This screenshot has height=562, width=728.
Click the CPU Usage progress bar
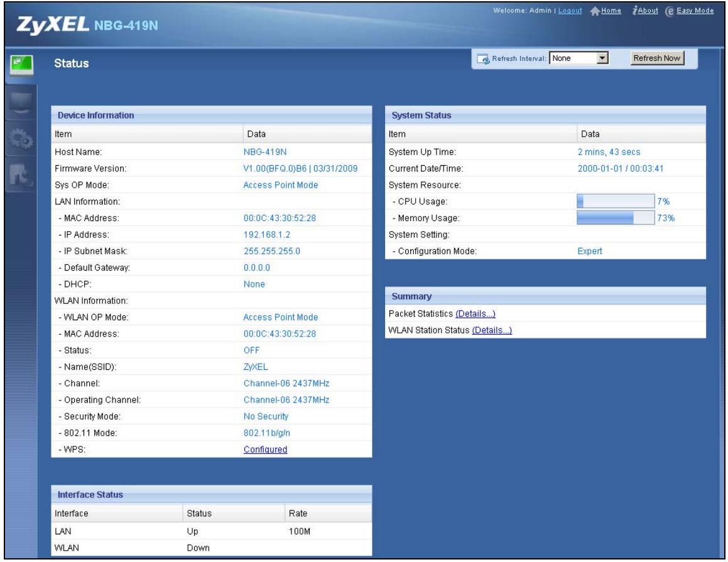pyautogui.click(x=616, y=202)
